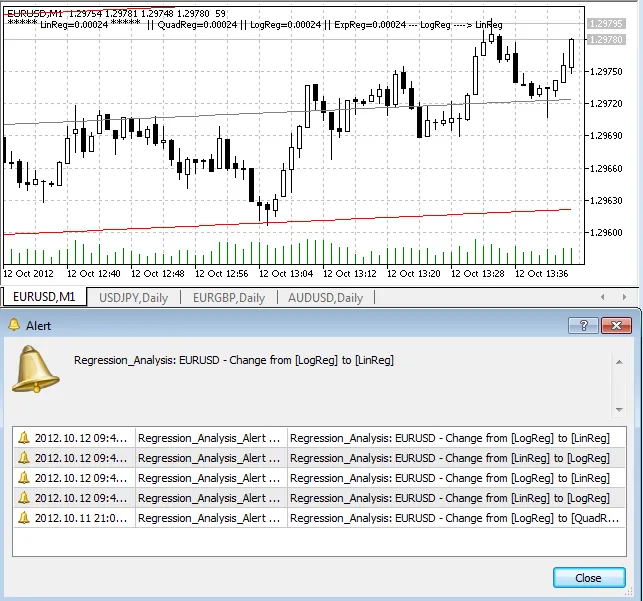Close the Alert window with red X

point(617,325)
